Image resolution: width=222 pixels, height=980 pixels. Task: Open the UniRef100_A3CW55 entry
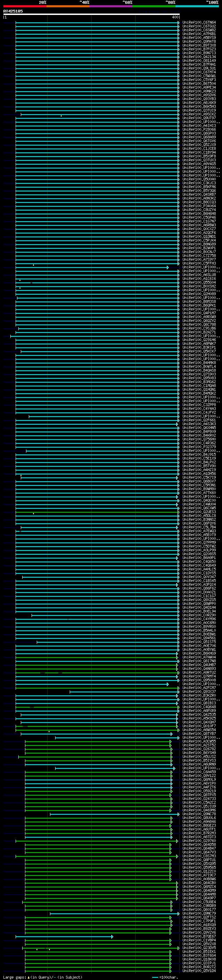click(199, 741)
